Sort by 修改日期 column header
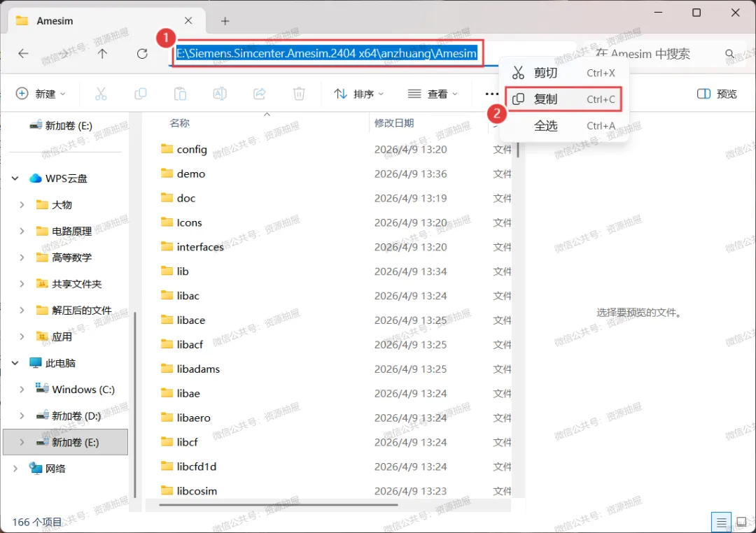The height and width of the screenshot is (533, 756). (x=394, y=123)
